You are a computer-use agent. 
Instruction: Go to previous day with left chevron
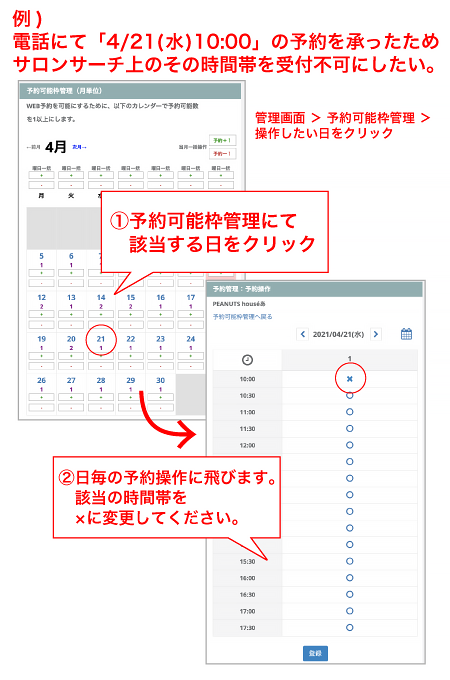303,334
